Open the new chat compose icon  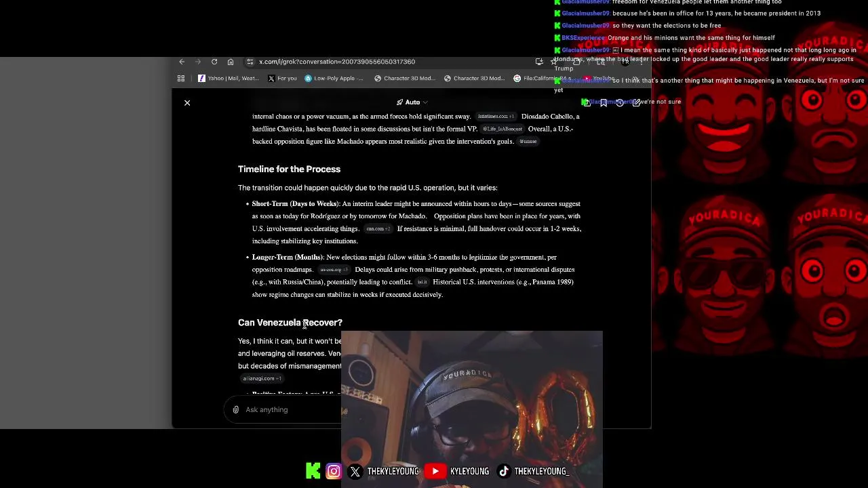636,102
